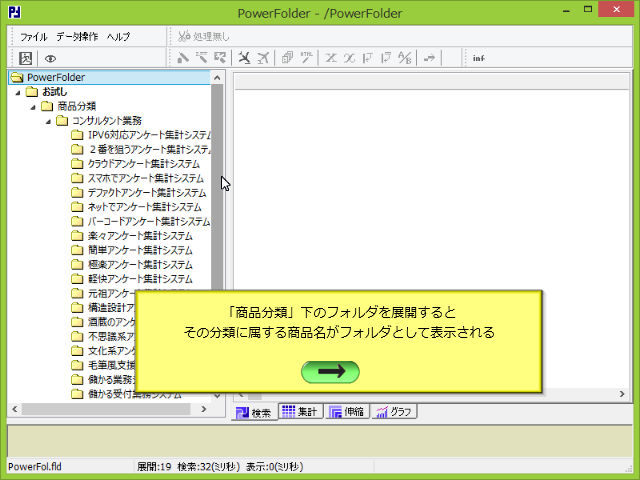
Task: Click the tree panel vertical scrollbar thumb
Action: [217, 187]
